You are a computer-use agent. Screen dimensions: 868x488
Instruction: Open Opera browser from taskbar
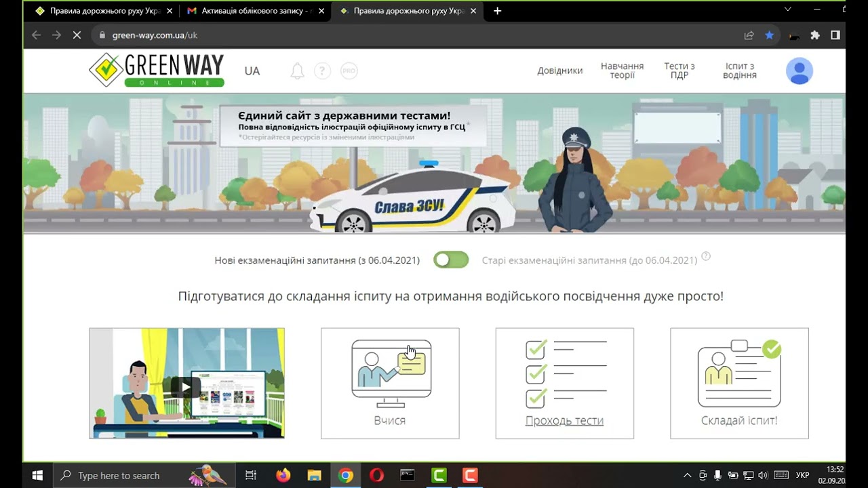pos(376,475)
